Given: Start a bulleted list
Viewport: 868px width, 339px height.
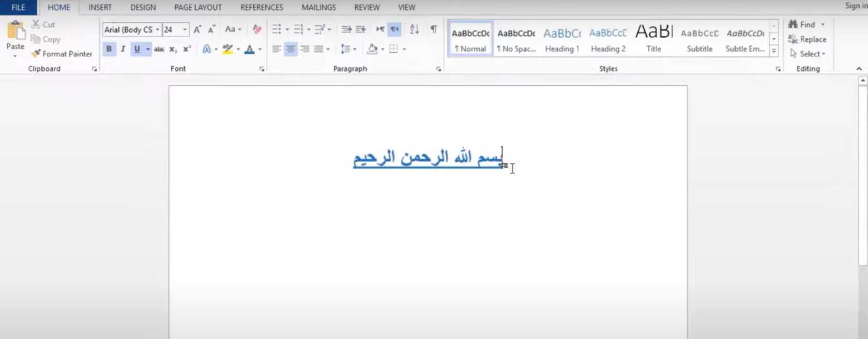Looking at the screenshot, I should (277, 29).
